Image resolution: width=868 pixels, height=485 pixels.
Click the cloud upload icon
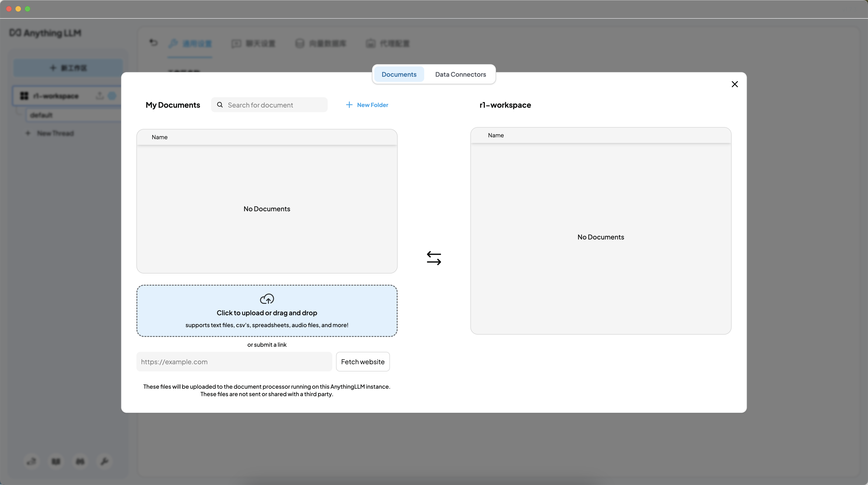pos(267,299)
